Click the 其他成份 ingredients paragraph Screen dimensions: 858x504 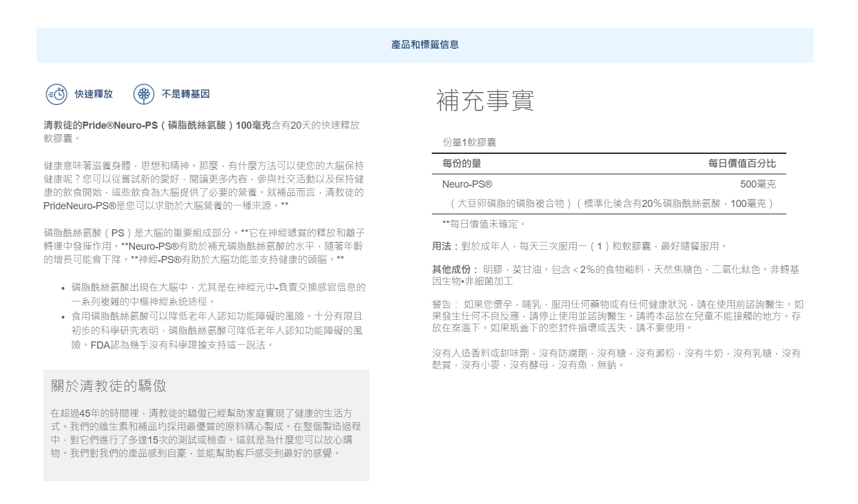[616, 275]
